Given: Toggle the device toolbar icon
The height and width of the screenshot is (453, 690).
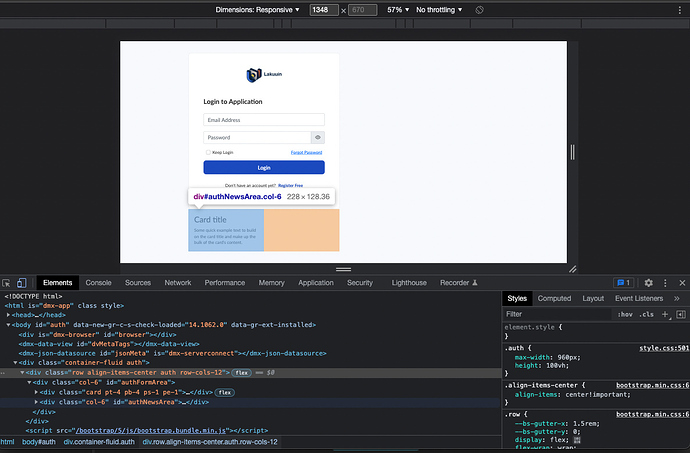Looking at the screenshot, I should coord(22,283).
